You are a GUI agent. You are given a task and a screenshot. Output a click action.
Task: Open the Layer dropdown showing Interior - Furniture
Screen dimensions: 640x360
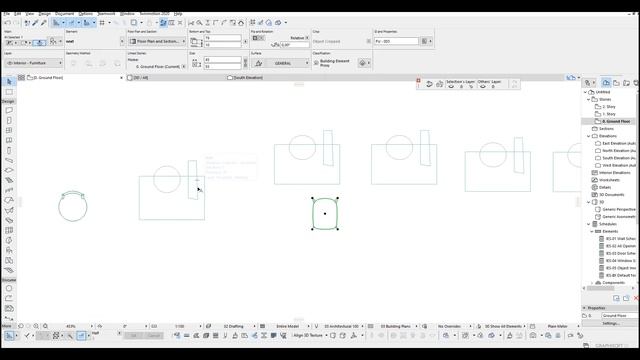click(x=34, y=63)
